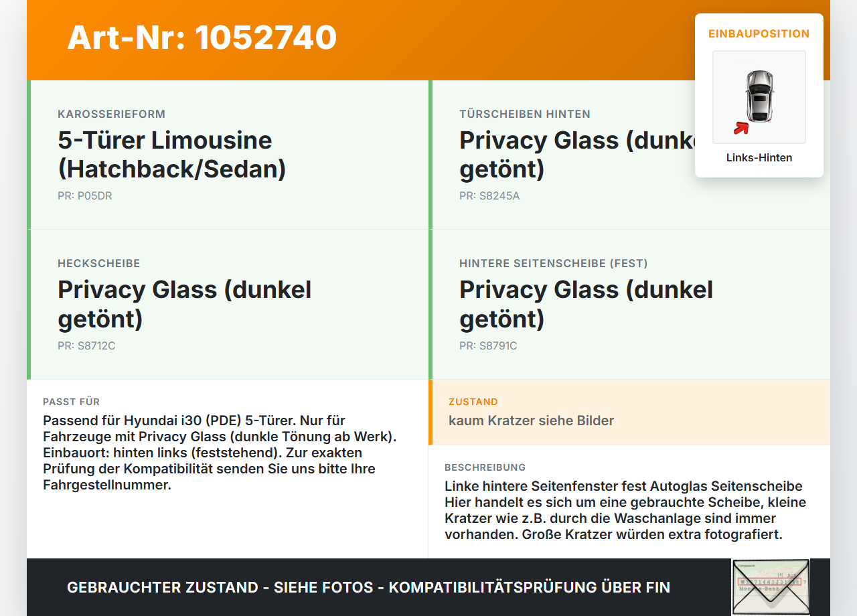Click the ZUSTAND condition box
Screen dimensions: 857x616
[629, 412]
